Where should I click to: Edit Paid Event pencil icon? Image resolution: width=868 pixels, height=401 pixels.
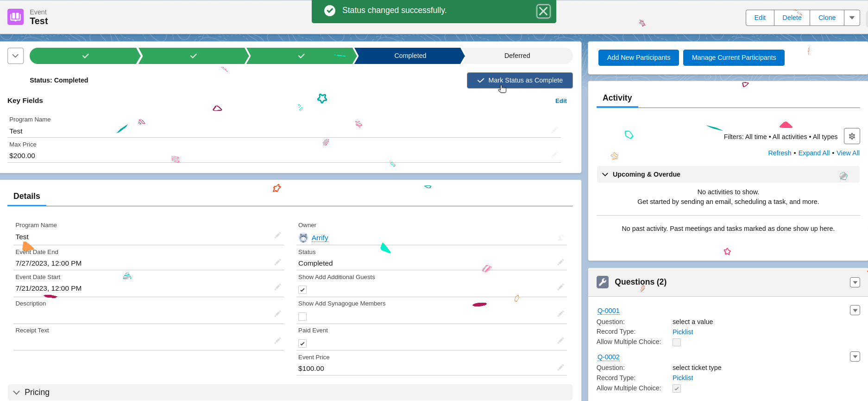pos(560,341)
